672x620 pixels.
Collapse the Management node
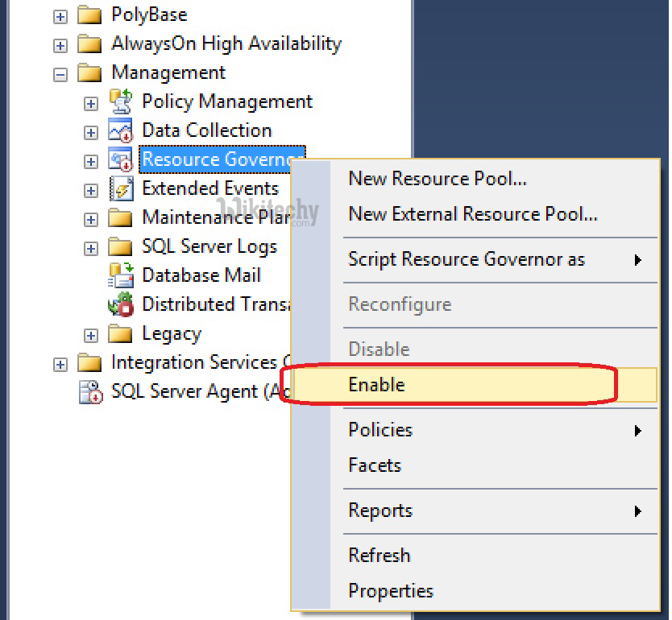pos(60,72)
